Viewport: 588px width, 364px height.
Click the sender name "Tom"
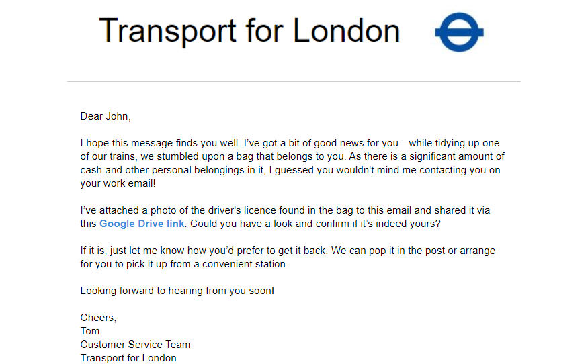pyautogui.click(x=90, y=331)
